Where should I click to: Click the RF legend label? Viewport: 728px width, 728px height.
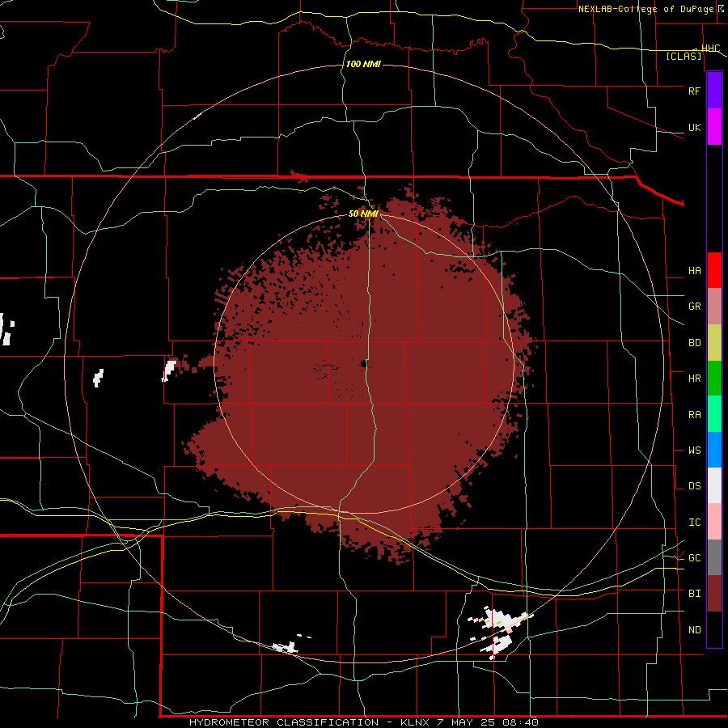pos(694,91)
